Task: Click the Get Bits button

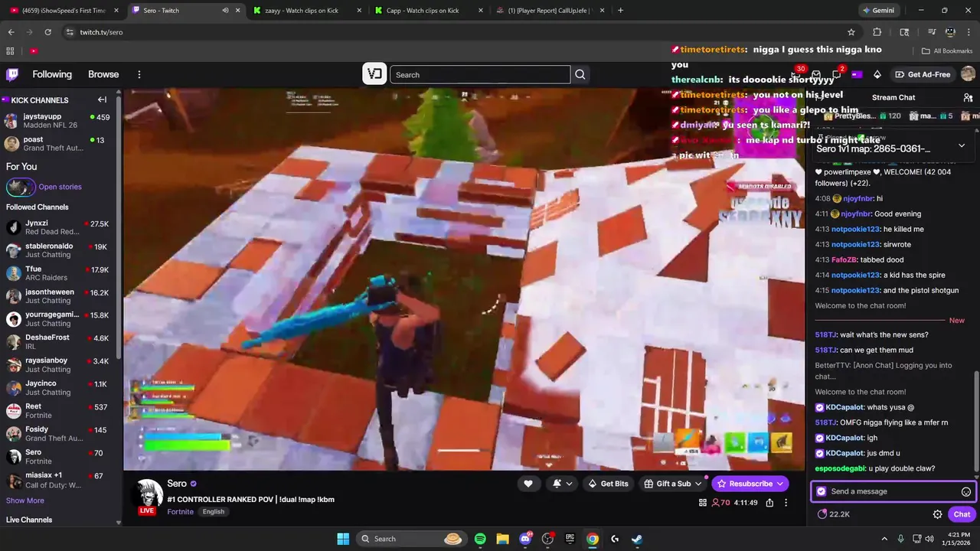Action: [608, 484]
